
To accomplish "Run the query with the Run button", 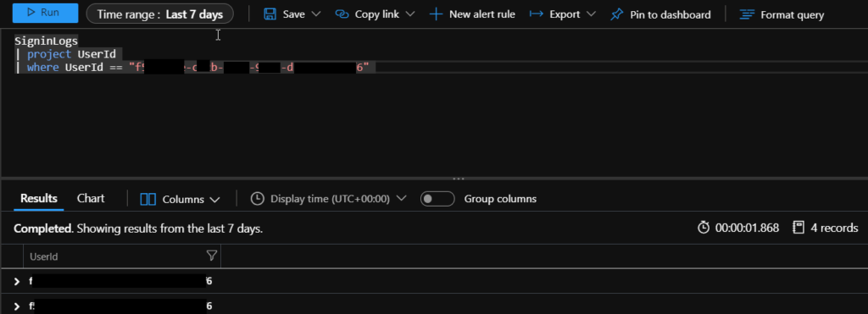I will pos(46,14).
